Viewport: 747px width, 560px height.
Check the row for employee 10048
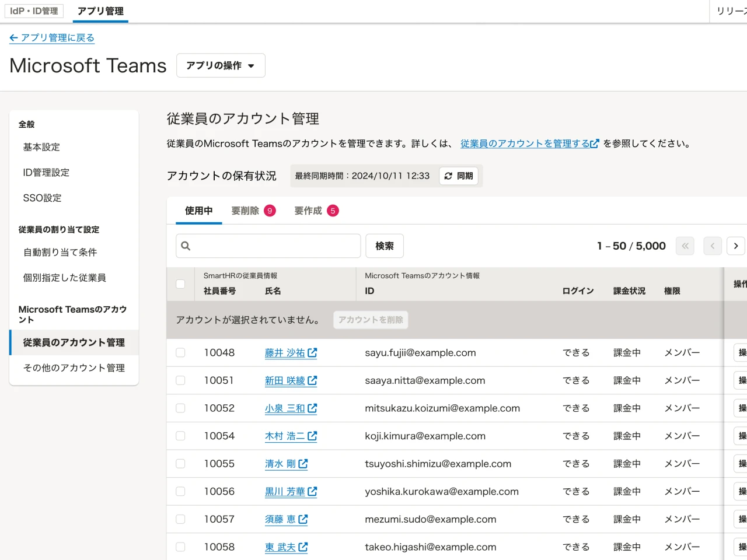[x=180, y=352]
